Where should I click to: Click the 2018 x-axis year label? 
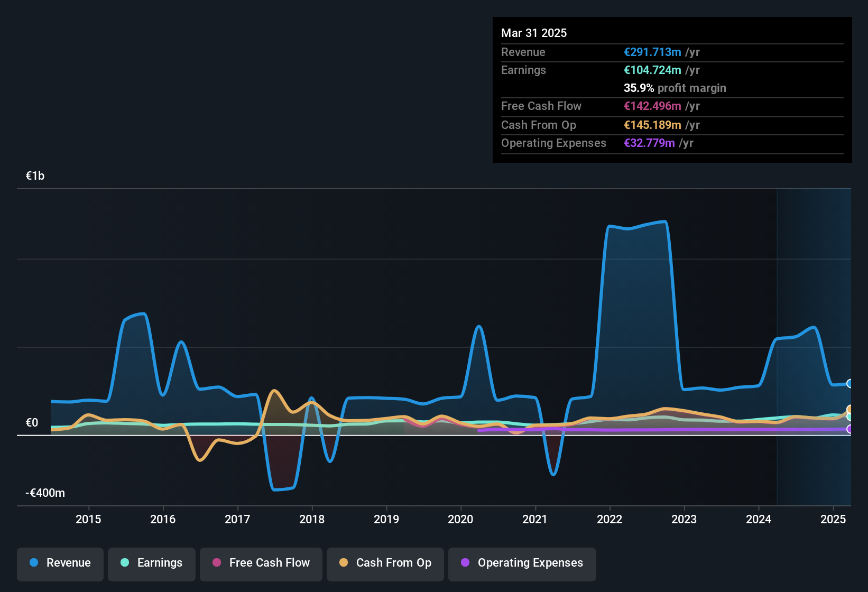pyautogui.click(x=312, y=519)
